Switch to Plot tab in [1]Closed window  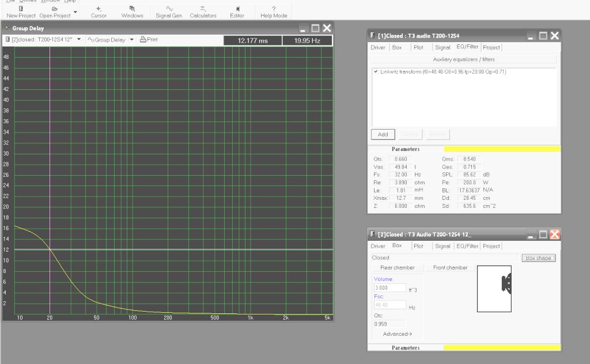point(418,47)
